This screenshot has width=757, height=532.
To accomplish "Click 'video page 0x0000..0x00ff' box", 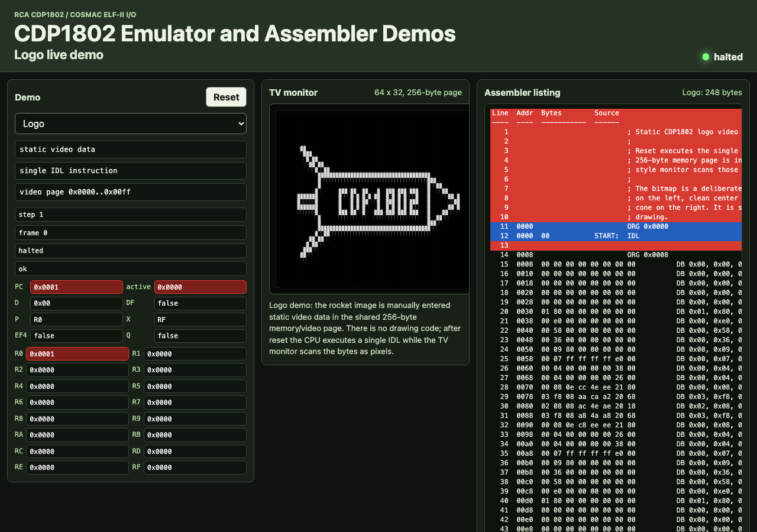I will click(x=131, y=192).
